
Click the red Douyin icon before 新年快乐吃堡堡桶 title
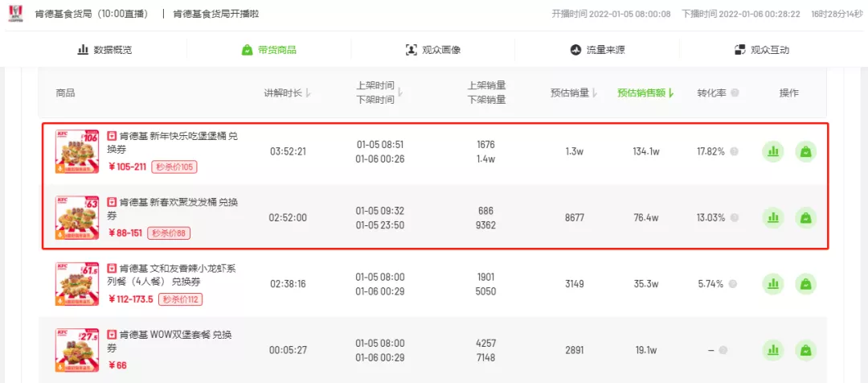(x=112, y=136)
